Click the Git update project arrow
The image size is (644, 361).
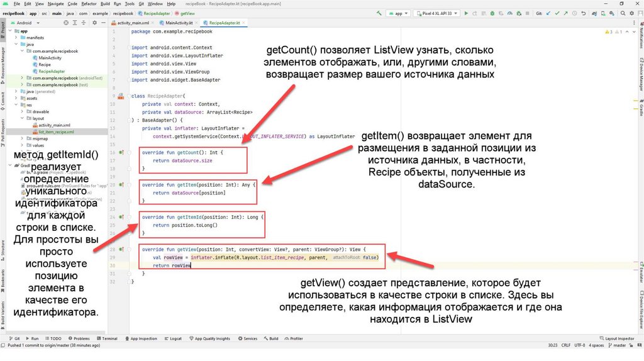coord(548,13)
